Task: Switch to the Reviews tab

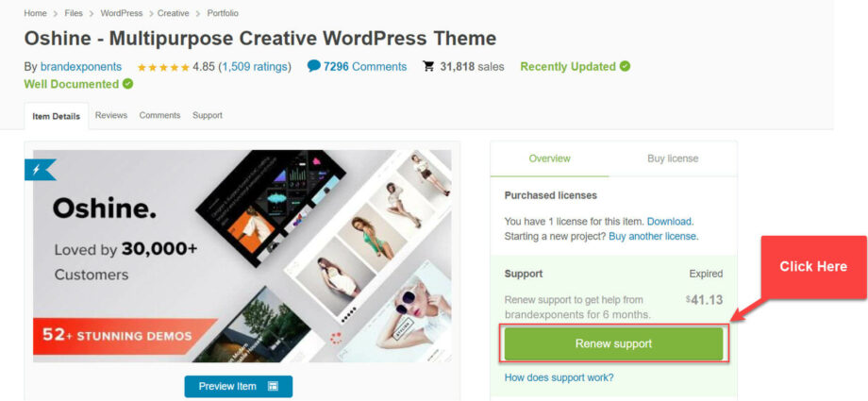Action: [111, 115]
